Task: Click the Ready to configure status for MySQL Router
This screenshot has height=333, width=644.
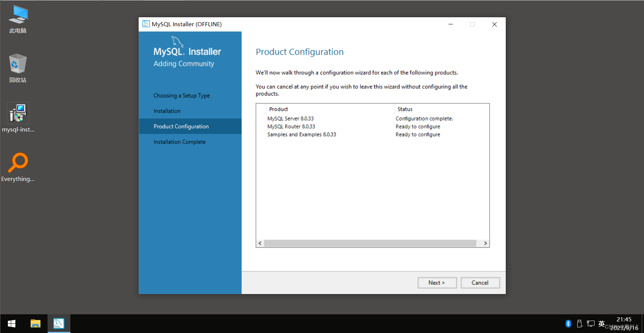Action: (x=418, y=127)
